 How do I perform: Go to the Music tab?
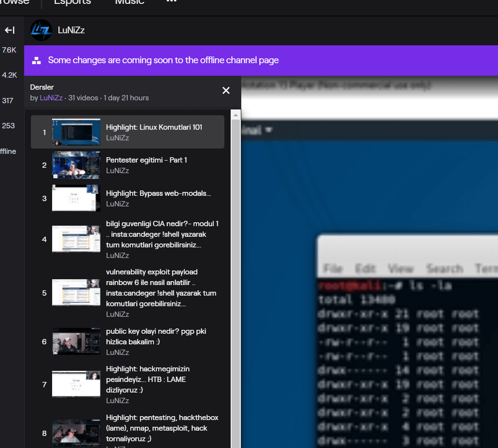point(130,2)
